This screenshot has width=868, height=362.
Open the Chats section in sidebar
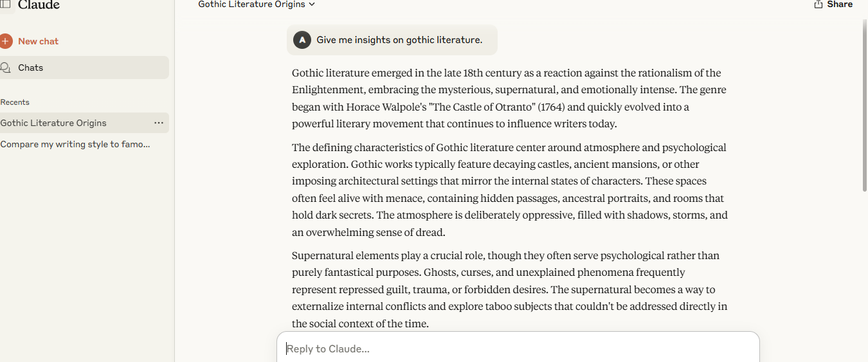84,68
